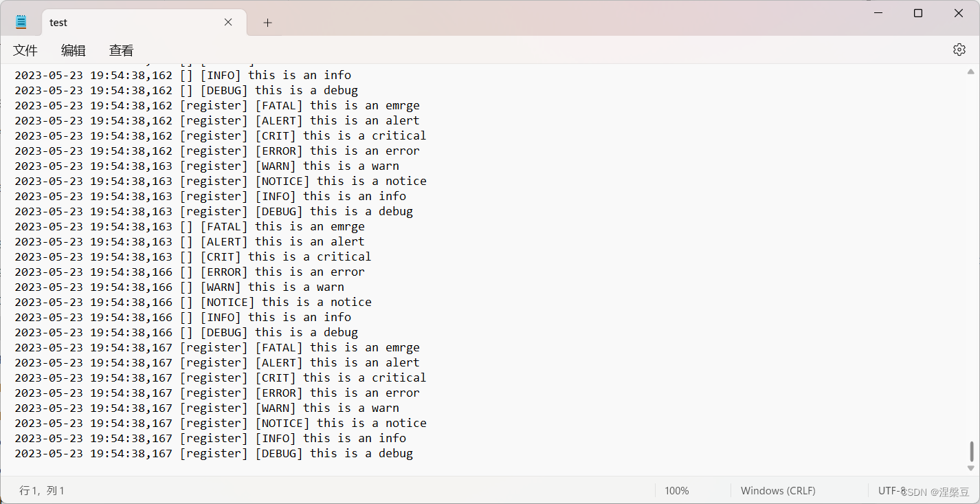Click the 38,163 [register] [DEBUG] log line
Screen dimensions: 980x504
point(214,211)
